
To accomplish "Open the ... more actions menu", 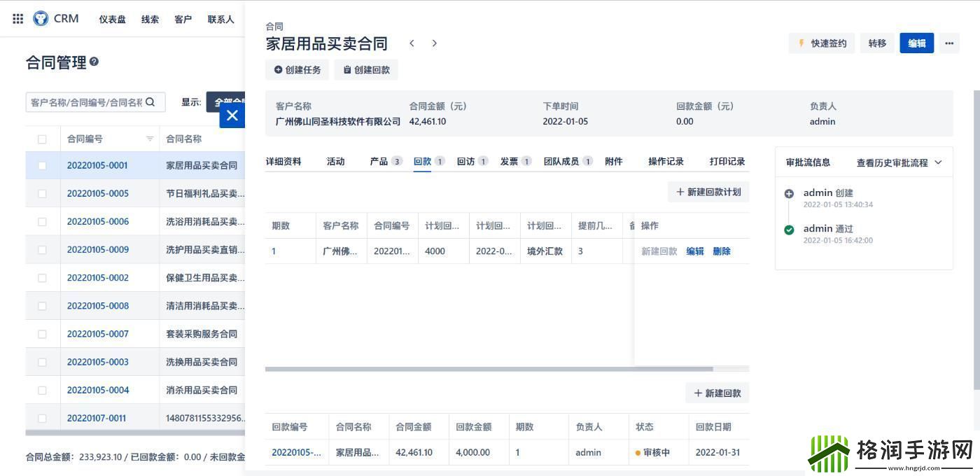I will pos(948,43).
